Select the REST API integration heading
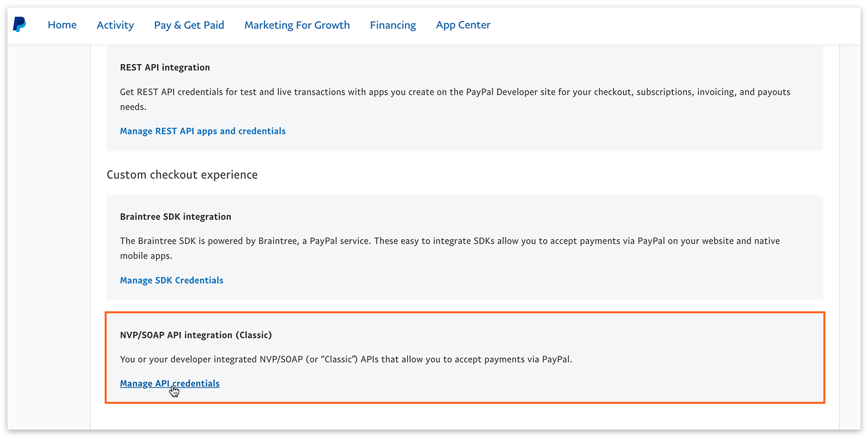The height and width of the screenshot is (437, 868). 165,67
